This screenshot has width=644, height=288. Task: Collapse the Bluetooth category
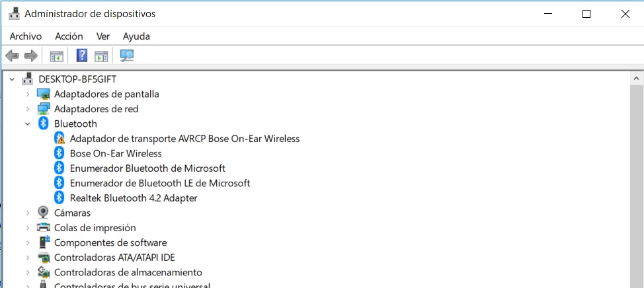point(28,124)
